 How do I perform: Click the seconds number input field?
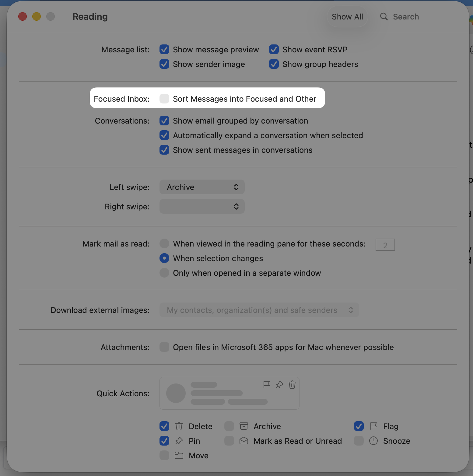(385, 245)
